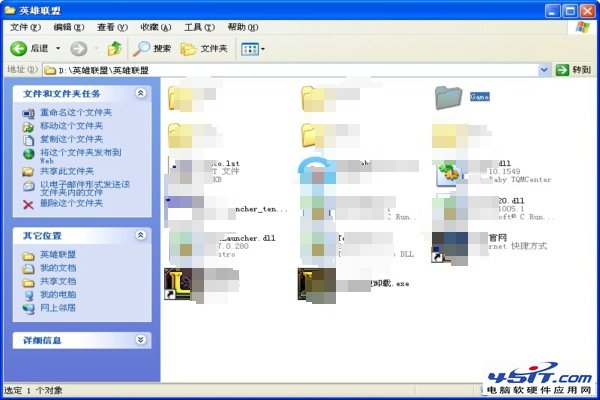Click the email envelope task icon
The width and height of the screenshot is (600, 400).
tap(28, 186)
